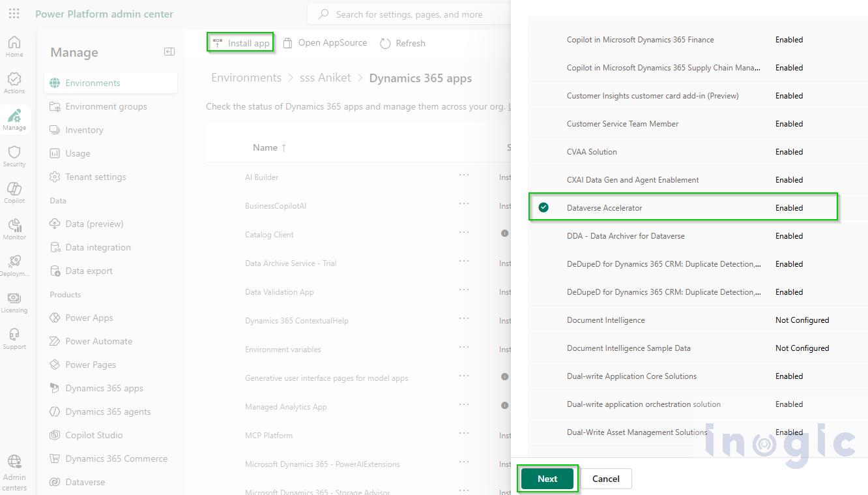
Task: Open more options for Environment variables
Action: click(464, 348)
